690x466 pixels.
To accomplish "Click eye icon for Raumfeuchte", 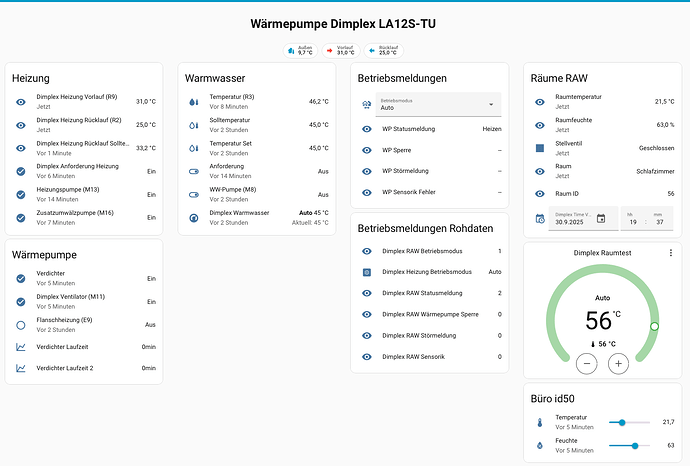I will point(540,125).
